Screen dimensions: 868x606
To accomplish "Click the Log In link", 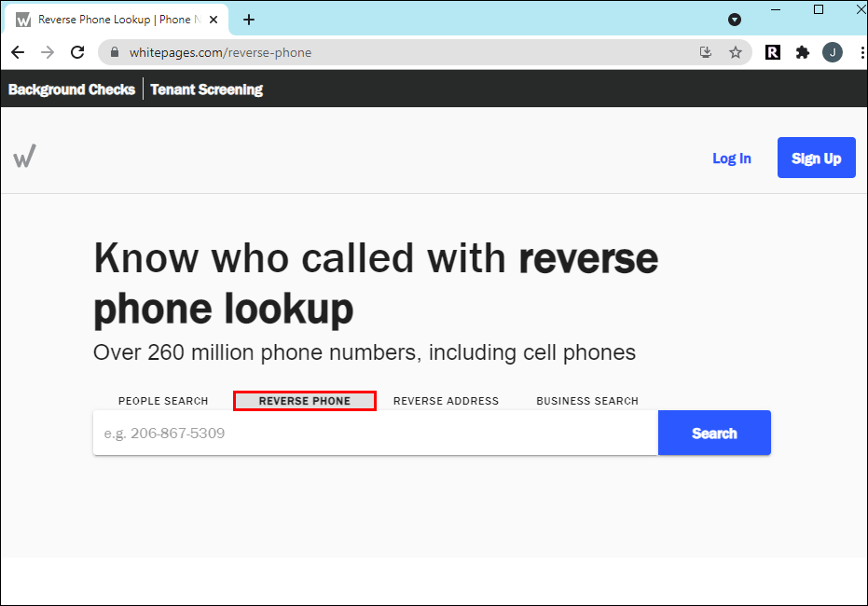I will coord(732,158).
